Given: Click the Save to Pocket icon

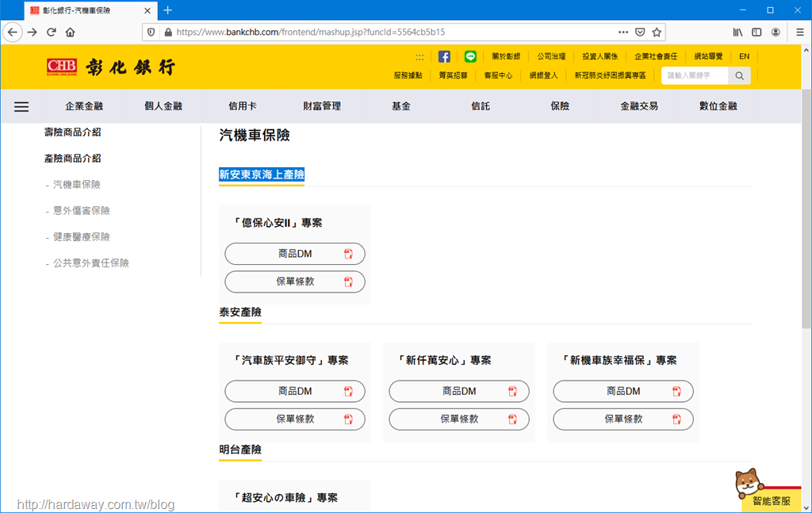Looking at the screenshot, I should click(x=640, y=32).
